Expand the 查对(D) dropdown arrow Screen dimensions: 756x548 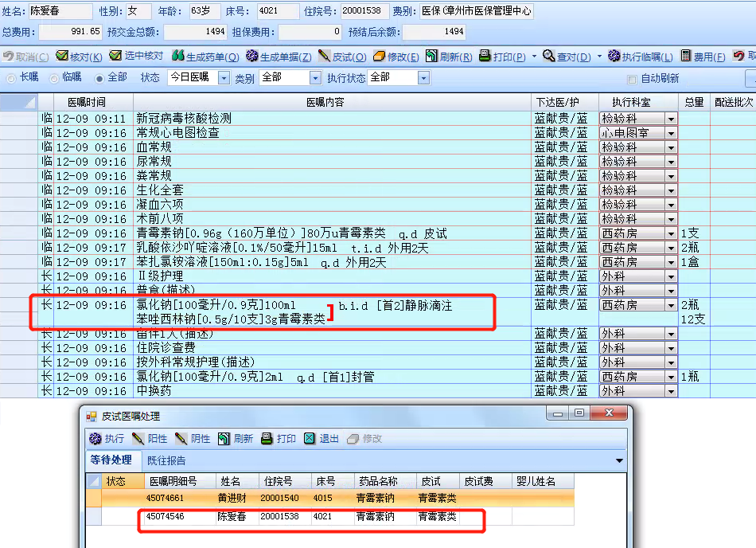coord(599,57)
